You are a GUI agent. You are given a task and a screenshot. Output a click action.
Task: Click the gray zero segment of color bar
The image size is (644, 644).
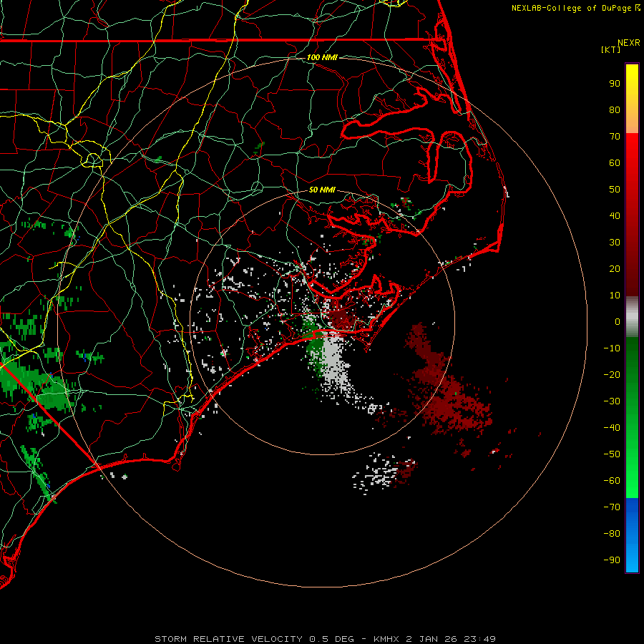(x=632, y=317)
